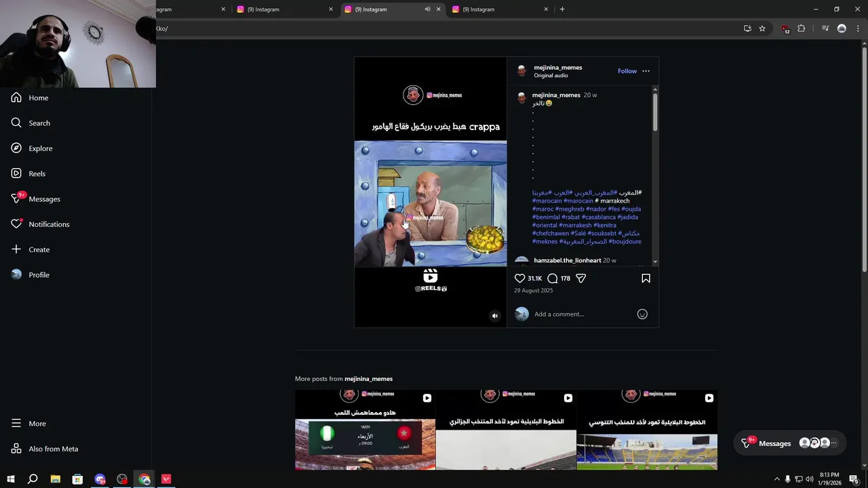Open Windows Start menu
Image resolution: width=868 pixels, height=488 pixels.
coord(11,479)
